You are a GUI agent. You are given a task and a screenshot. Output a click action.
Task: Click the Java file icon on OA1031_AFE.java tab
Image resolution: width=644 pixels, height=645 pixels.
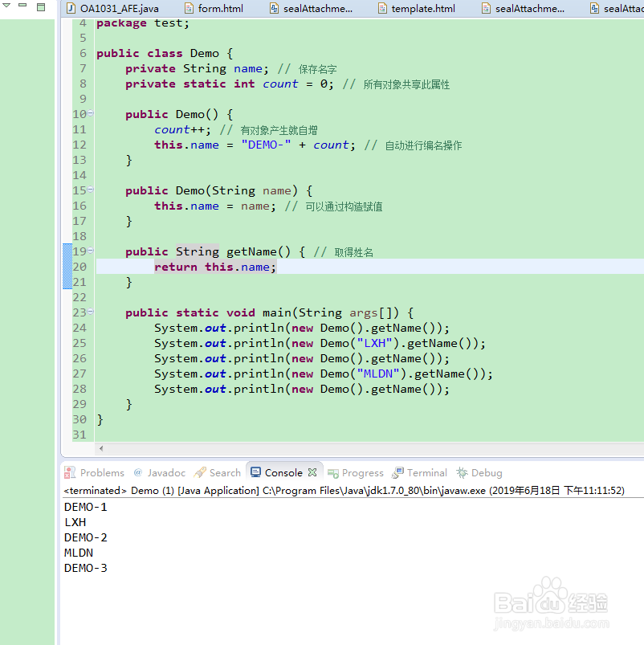[x=71, y=8]
